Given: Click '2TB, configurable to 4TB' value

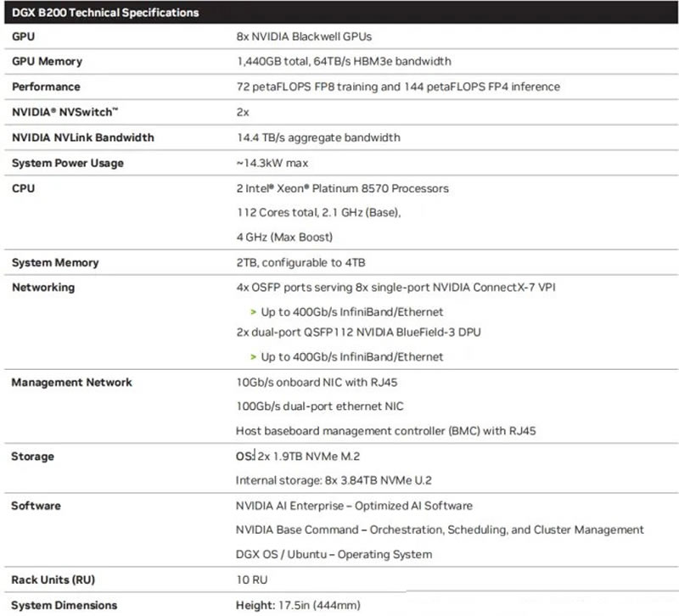Looking at the screenshot, I should [300, 263].
